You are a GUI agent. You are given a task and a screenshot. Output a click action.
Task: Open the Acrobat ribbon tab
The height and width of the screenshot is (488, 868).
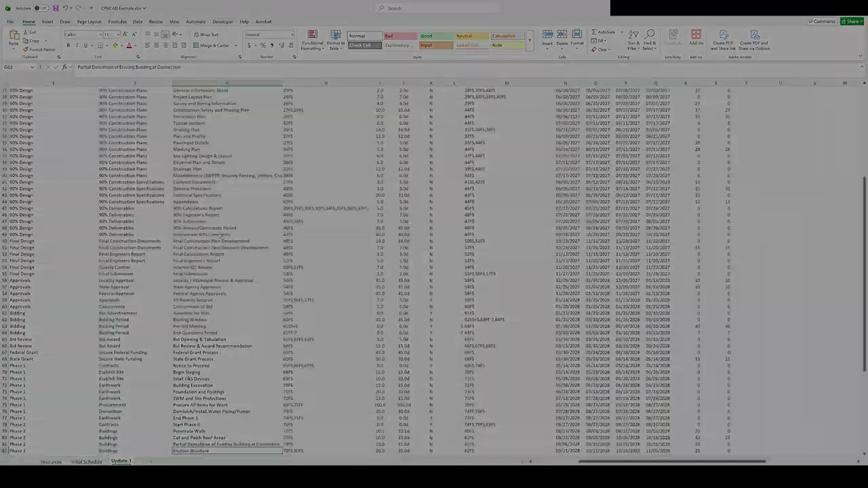point(264,22)
